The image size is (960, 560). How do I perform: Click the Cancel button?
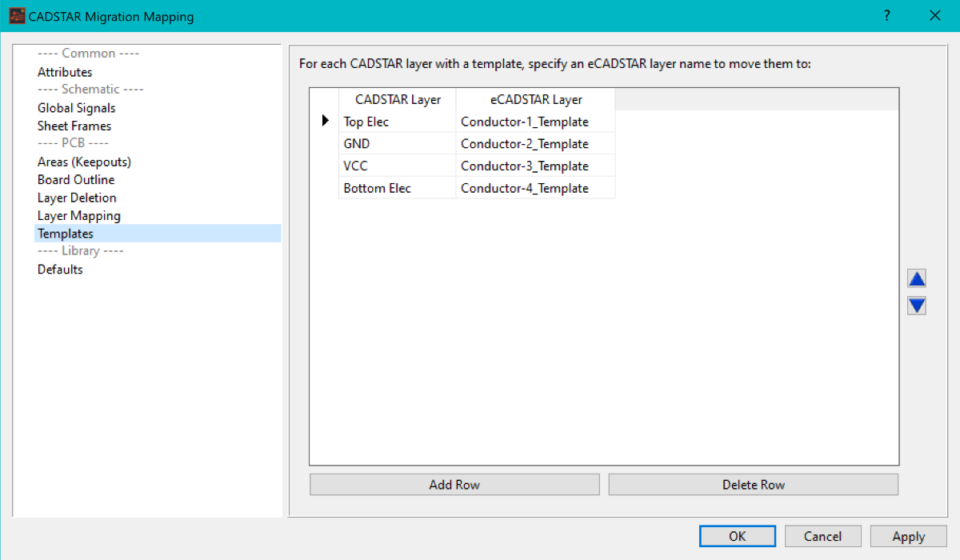click(823, 537)
